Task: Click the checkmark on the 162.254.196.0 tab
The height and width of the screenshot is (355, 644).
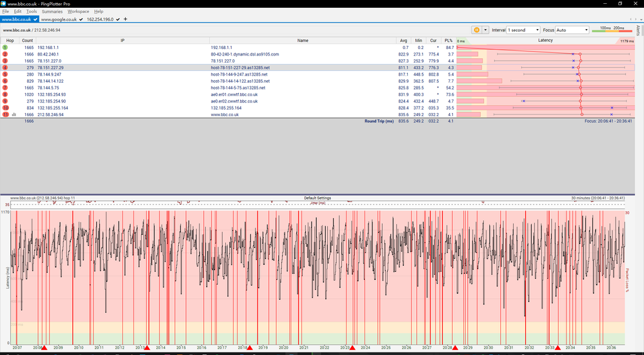Action: tap(118, 19)
